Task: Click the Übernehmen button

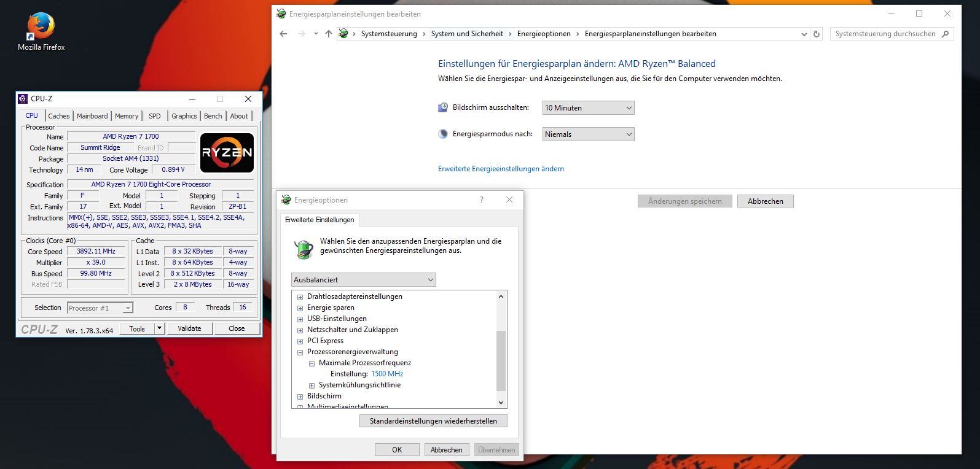Action: coord(496,450)
